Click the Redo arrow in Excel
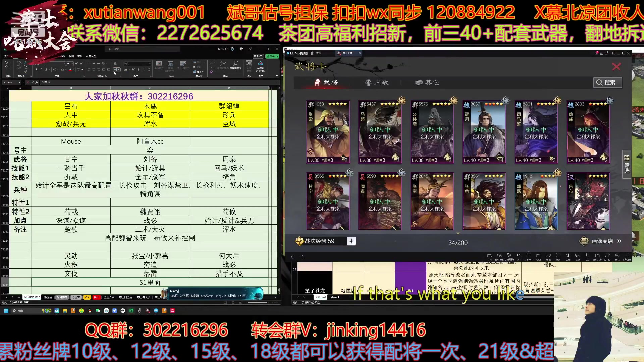The image size is (644, 362). point(7,67)
